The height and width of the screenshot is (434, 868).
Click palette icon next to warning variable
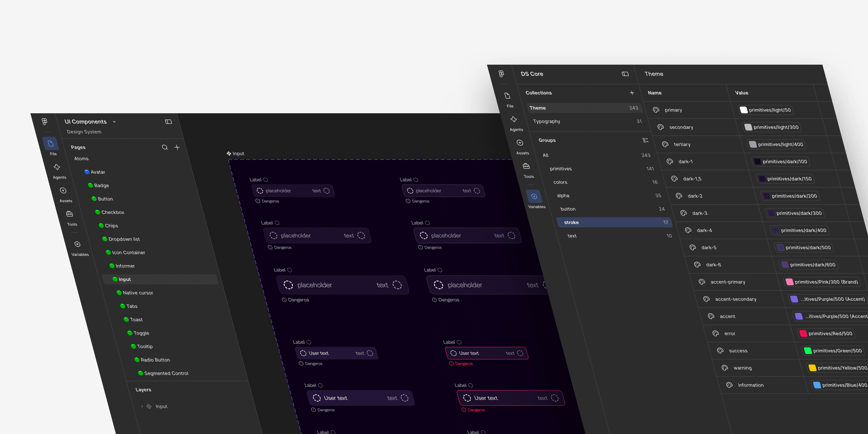pos(725,368)
